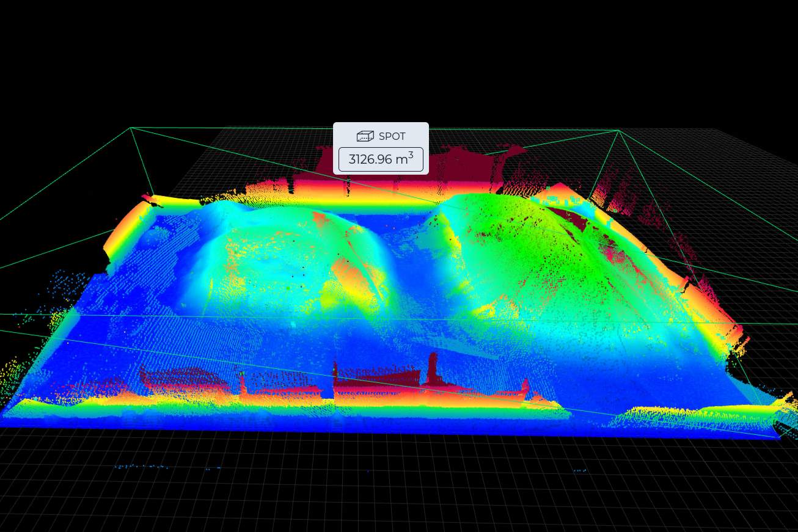The image size is (798, 532).
Task: Select the SPOT volume annotation card
Action: click(381, 148)
